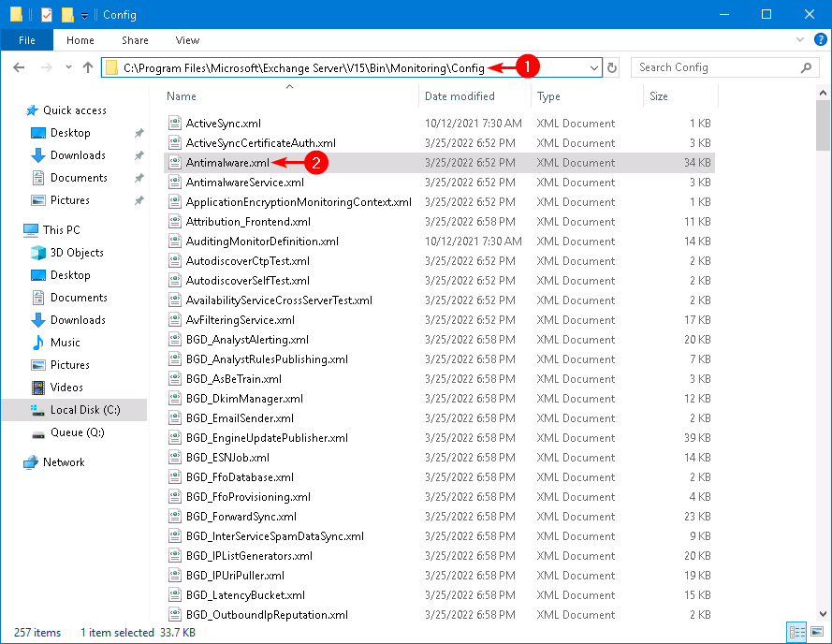
Task: Open address bar history dropdown
Action: coord(593,68)
